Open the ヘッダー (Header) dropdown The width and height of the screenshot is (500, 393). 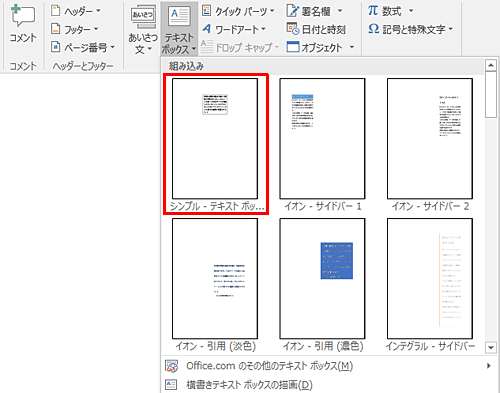[x=76, y=11]
